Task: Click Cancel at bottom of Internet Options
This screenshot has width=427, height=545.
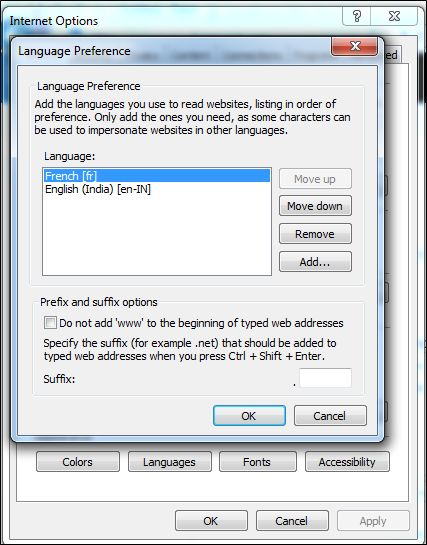Action: pyautogui.click(x=292, y=521)
